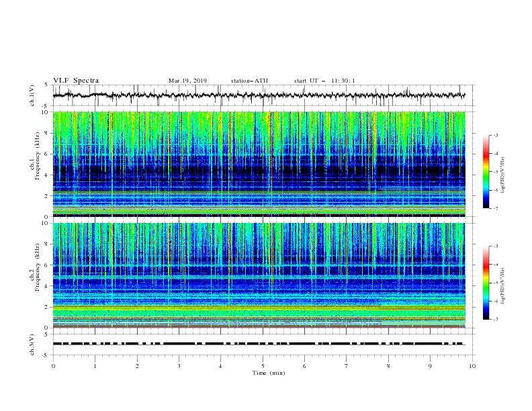Screen dimensions: 532x411
Task: Click time-axis tick label "3"
Action: click(179, 366)
